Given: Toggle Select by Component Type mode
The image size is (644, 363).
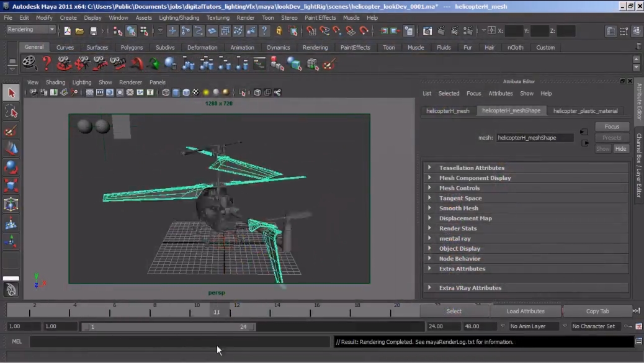Looking at the screenshot, I should pos(144,31).
